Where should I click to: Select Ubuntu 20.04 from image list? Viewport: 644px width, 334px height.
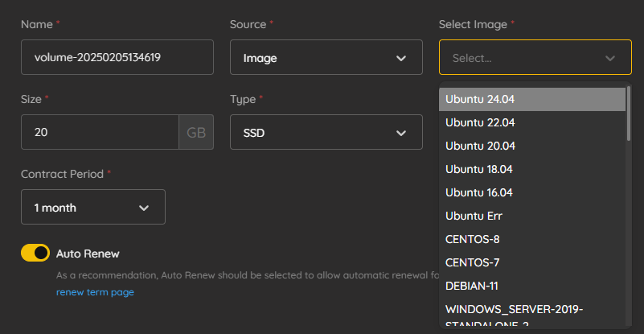pos(532,146)
